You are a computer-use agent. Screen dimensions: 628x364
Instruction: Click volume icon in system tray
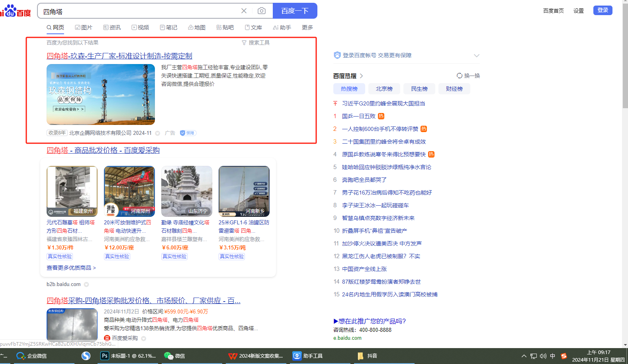(x=543, y=356)
